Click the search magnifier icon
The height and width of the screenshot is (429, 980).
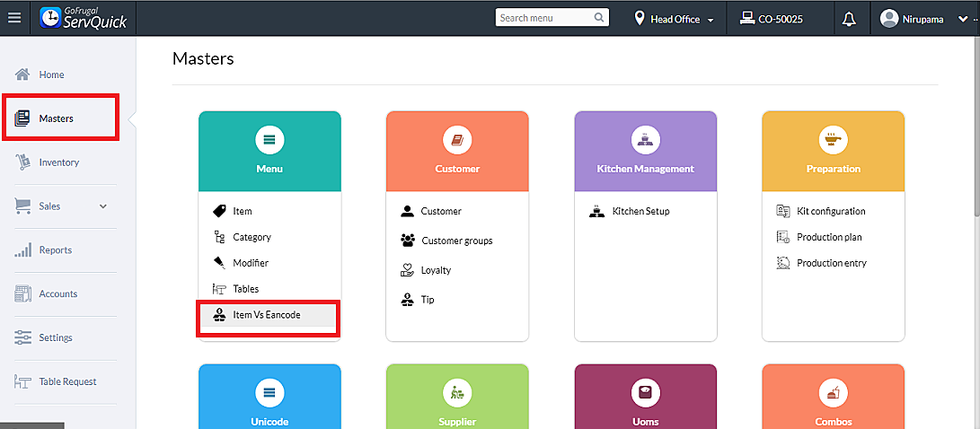point(599,17)
